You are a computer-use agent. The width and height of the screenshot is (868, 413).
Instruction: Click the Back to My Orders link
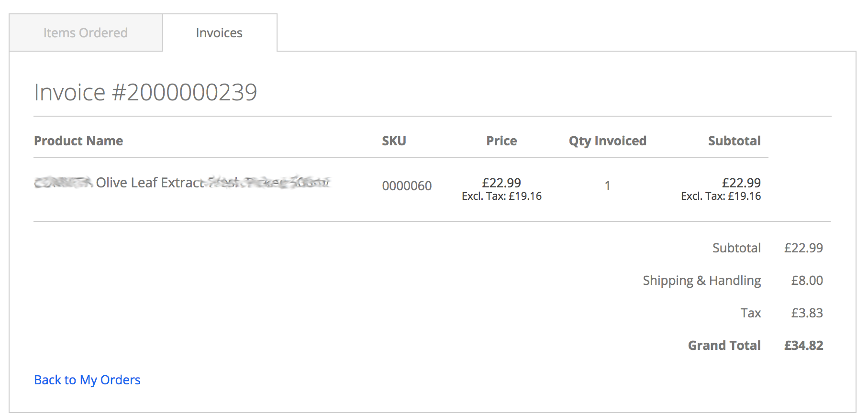pyautogui.click(x=87, y=380)
